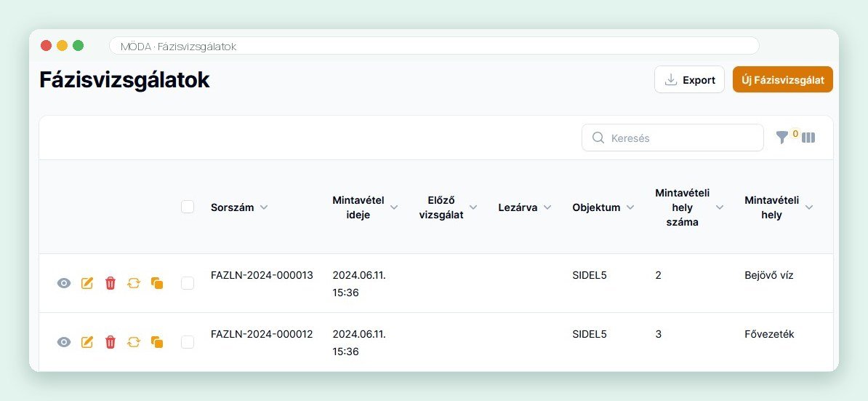Check the box for FAZLN-2024-000013
Viewport: 868px width, 401px height.
pyautogui.click(x=188, y=283)
